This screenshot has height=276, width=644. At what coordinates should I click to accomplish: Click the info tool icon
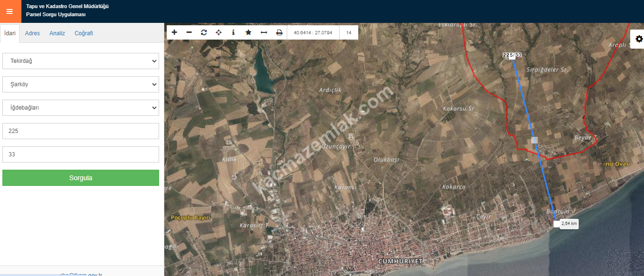tap(233, 32)
